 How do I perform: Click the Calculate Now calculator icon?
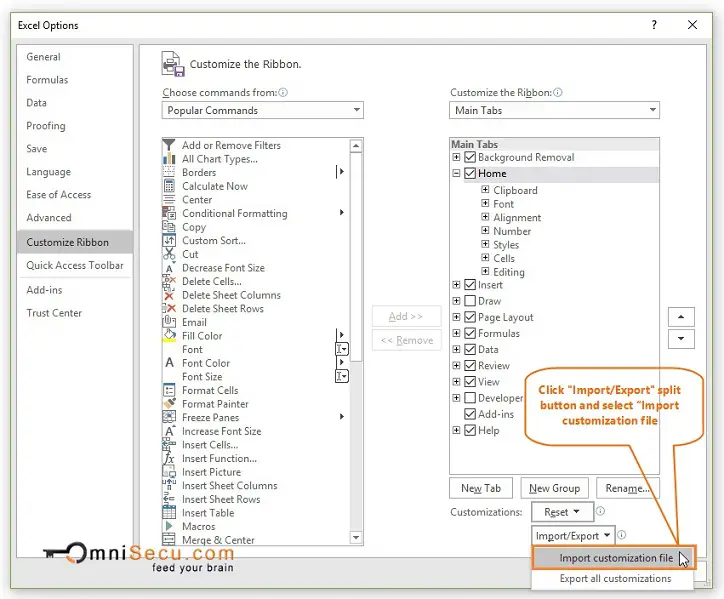169,186
